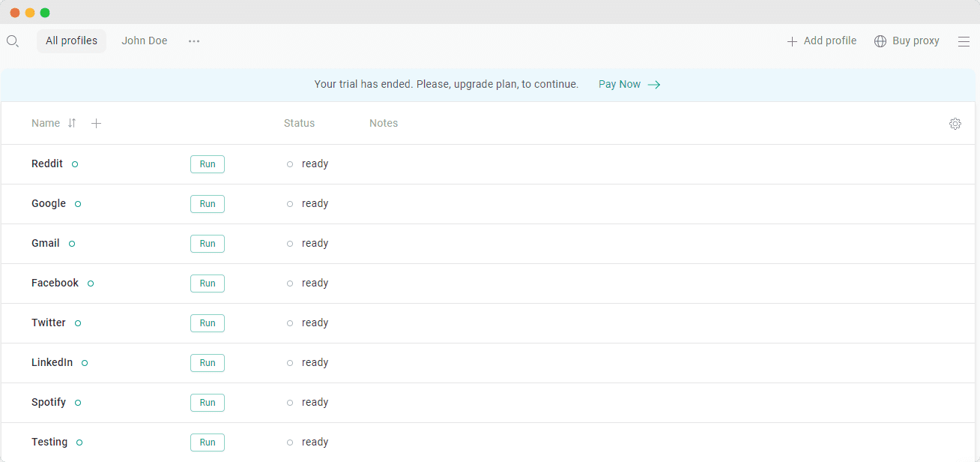This screenshot has height=462, width=980.
Task: Open table settings gear icon
Action: pyautogui.click(x=955, y=124)
